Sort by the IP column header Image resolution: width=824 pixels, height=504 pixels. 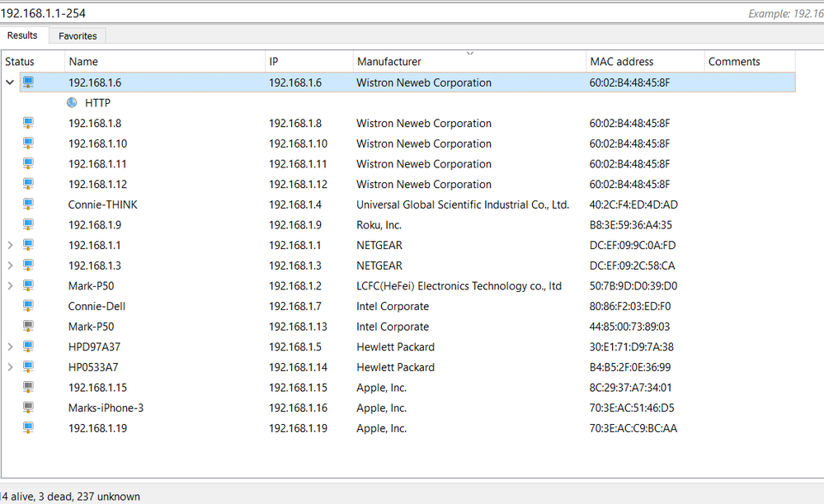point(309,62)
